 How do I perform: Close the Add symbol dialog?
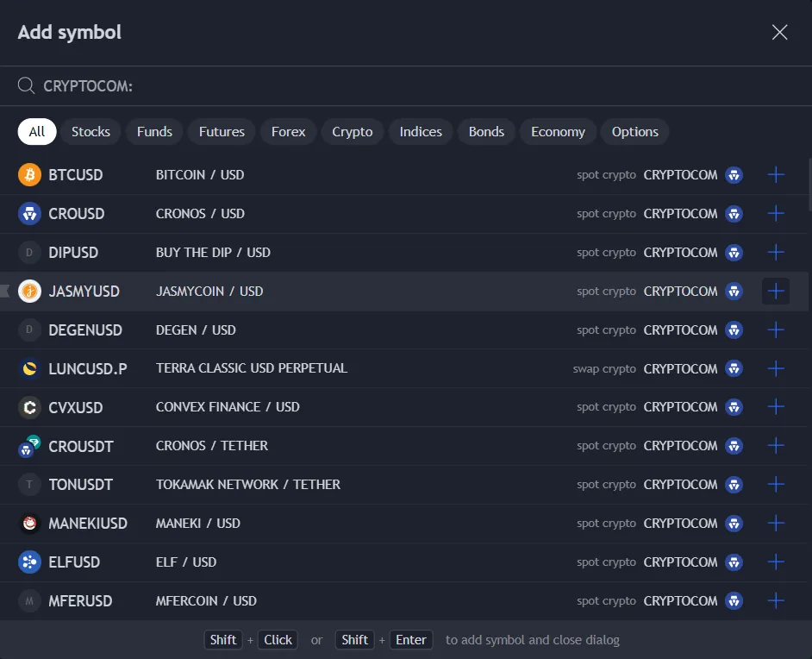[779, 32]
